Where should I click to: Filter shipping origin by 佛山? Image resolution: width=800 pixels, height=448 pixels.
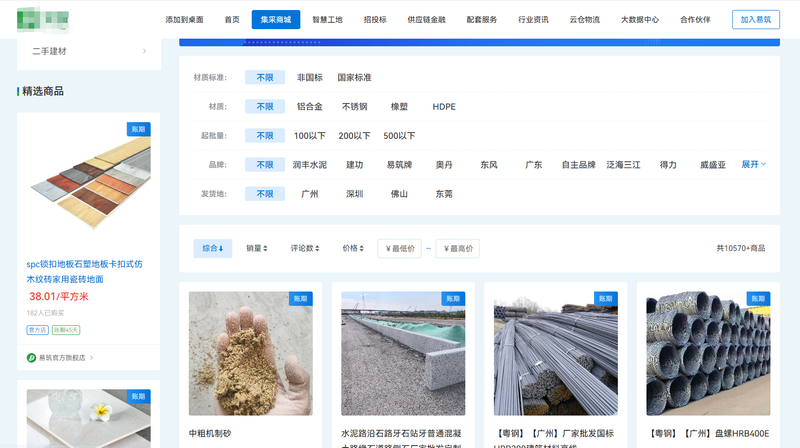pyautogui.click(x=399, y=194)
